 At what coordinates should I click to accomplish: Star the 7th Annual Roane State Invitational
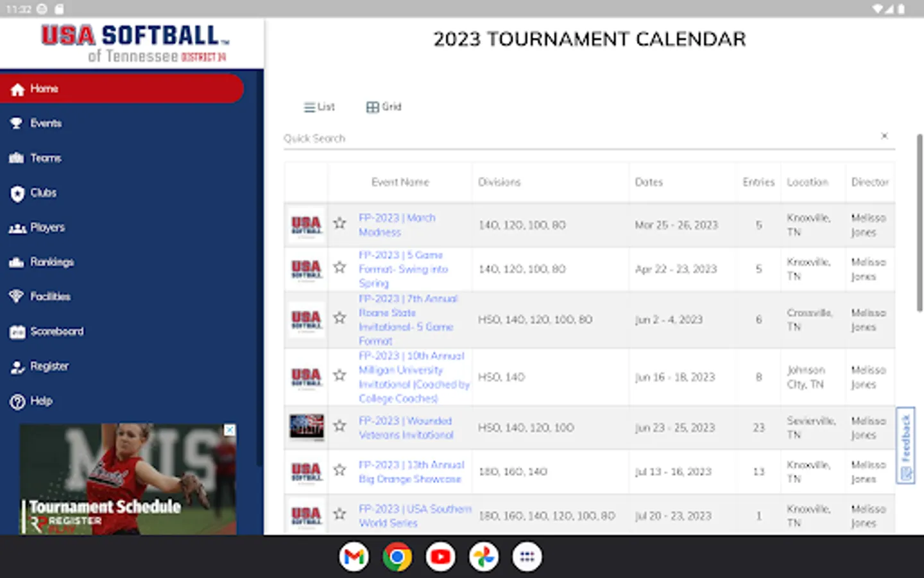(339, 318)
